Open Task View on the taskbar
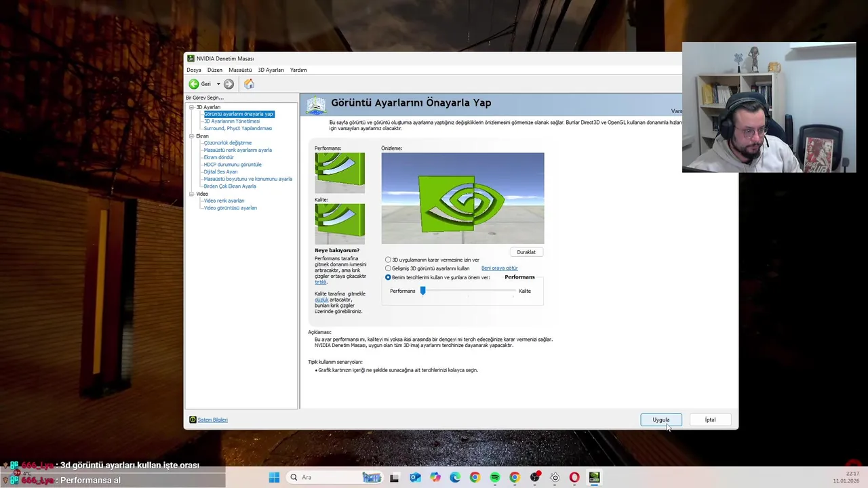 tap(394, 478)
